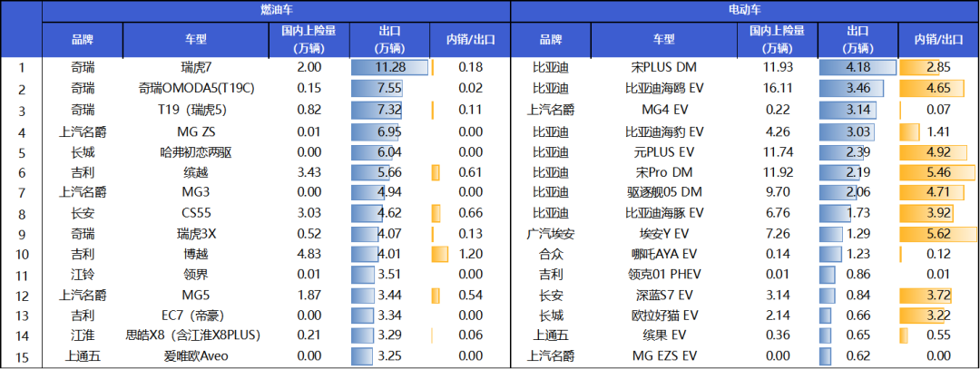980x369 pixels.
Task: Click the 电动车 header cell
Action: click(745, 11)
